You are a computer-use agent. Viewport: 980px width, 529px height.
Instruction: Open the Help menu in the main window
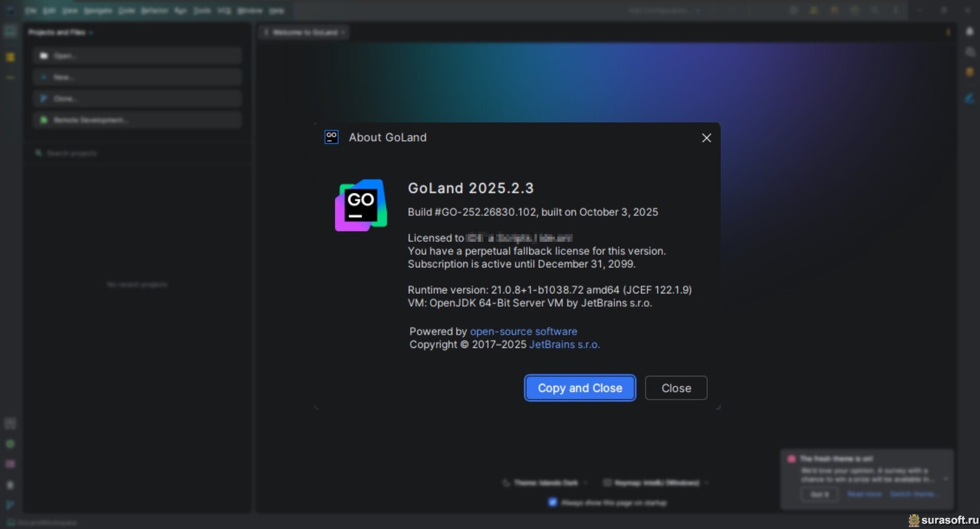[x=277, y=10]
